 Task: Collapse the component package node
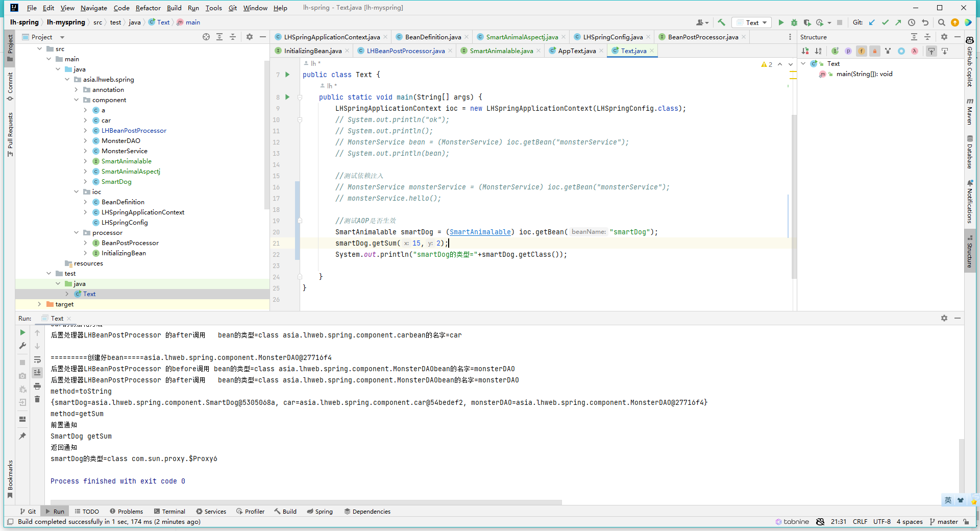pos(76,100)
